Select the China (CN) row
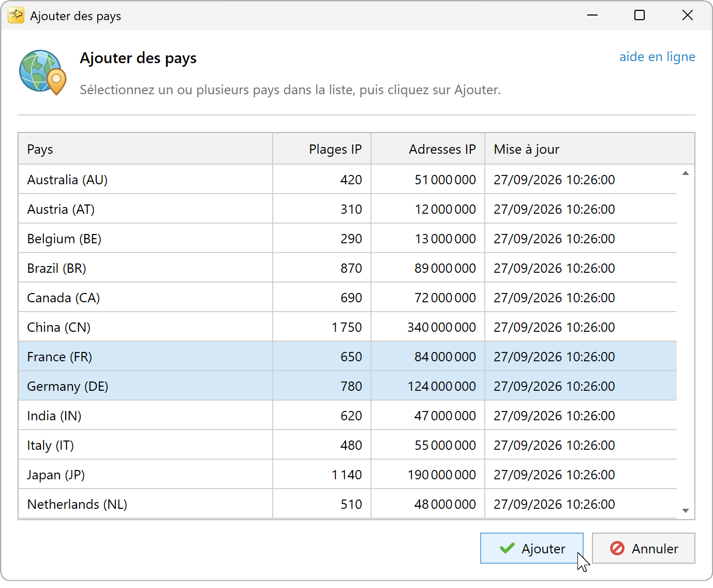Image resolution: width=713 pixels, height=588 pixels. tap(348, 327)
